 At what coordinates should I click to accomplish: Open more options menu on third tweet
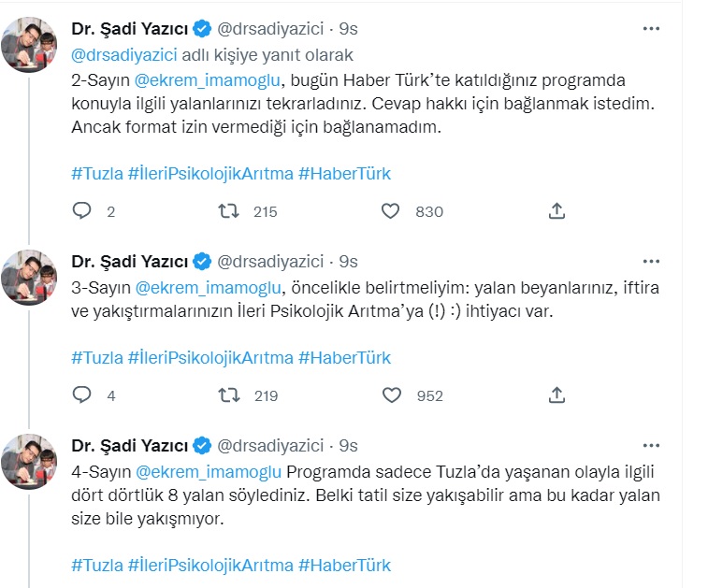[651, 446]
